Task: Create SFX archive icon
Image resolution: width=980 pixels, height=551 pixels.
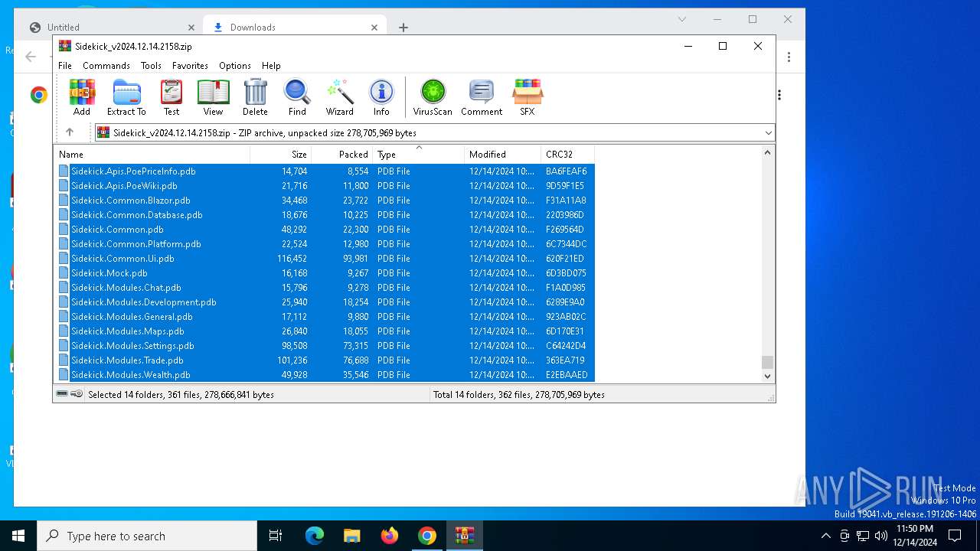Action: point(528,97)
